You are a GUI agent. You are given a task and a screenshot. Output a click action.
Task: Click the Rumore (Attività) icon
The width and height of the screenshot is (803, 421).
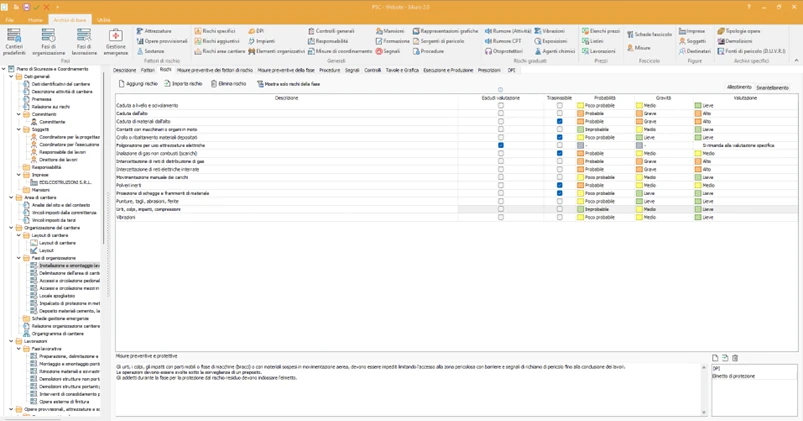pyautogui.click(x=508, y=31)
